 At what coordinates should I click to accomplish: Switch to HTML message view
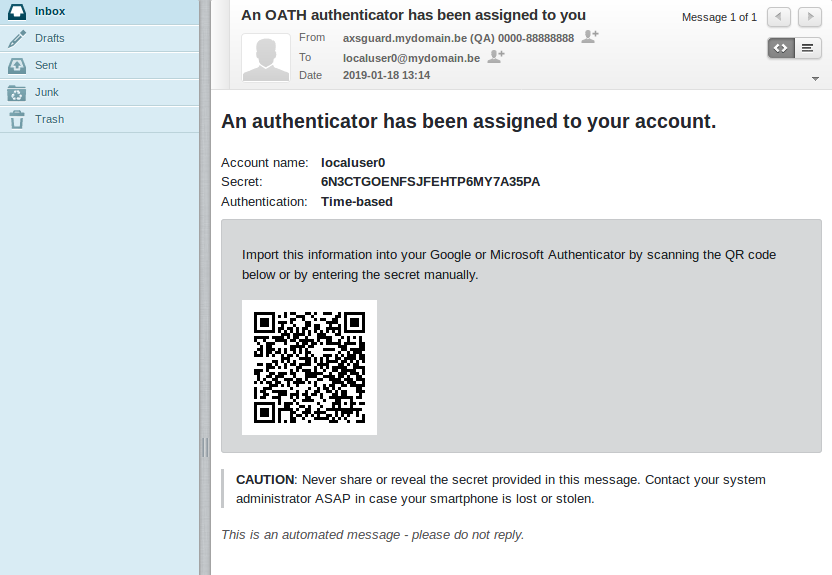tap(781, 48)
